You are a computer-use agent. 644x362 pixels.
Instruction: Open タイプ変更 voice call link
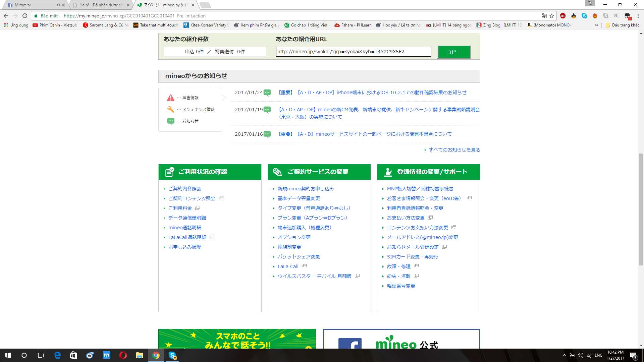314,208
